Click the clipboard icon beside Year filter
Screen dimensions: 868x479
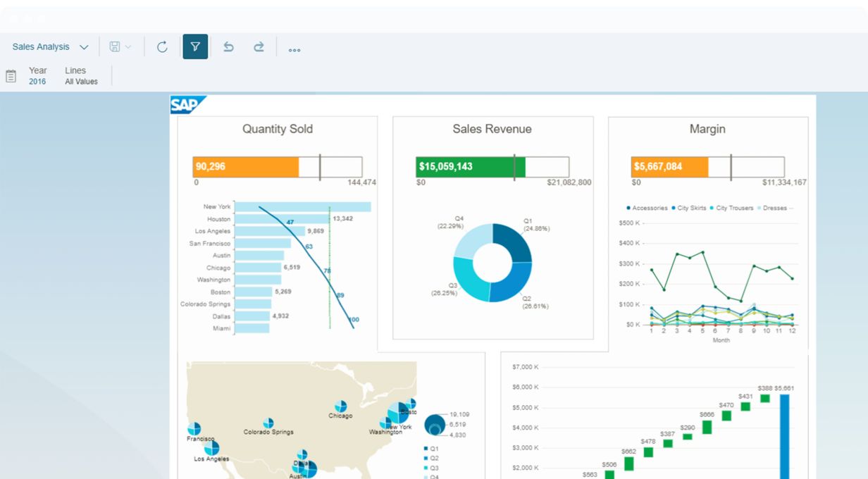[11, 76]
